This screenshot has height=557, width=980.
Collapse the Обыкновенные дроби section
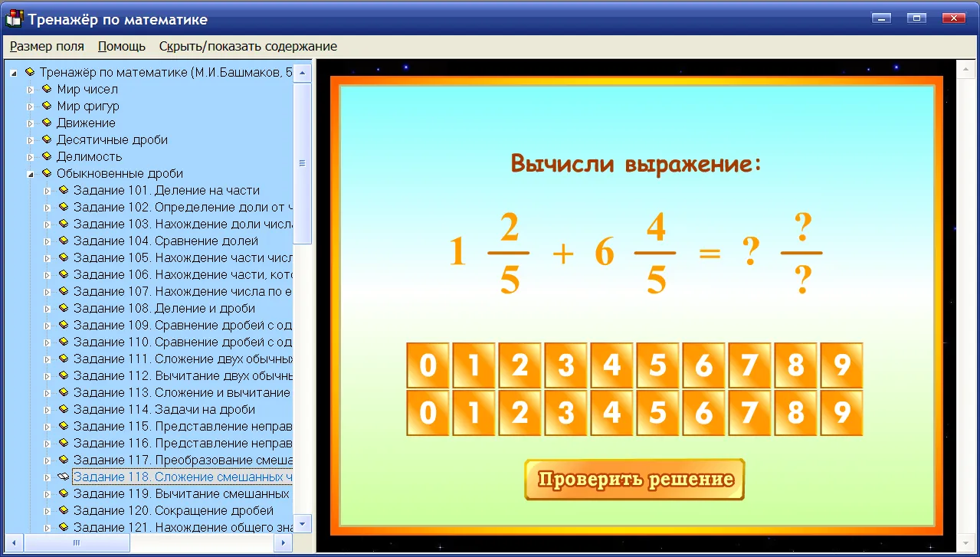click(31, 174)
